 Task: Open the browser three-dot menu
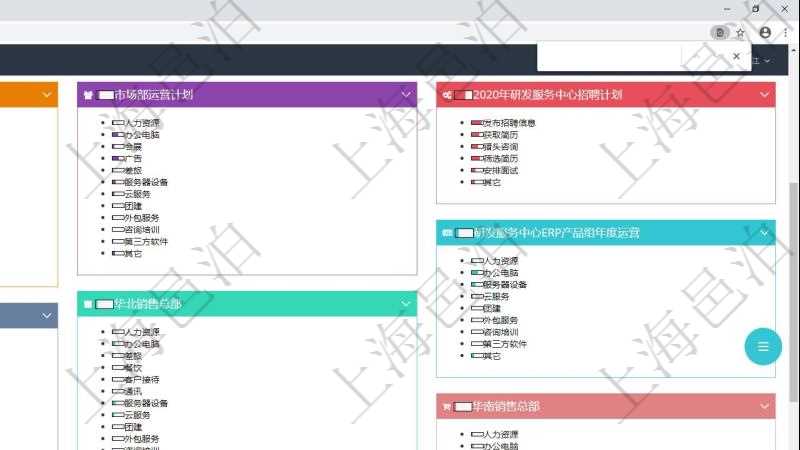click(786, 32)
